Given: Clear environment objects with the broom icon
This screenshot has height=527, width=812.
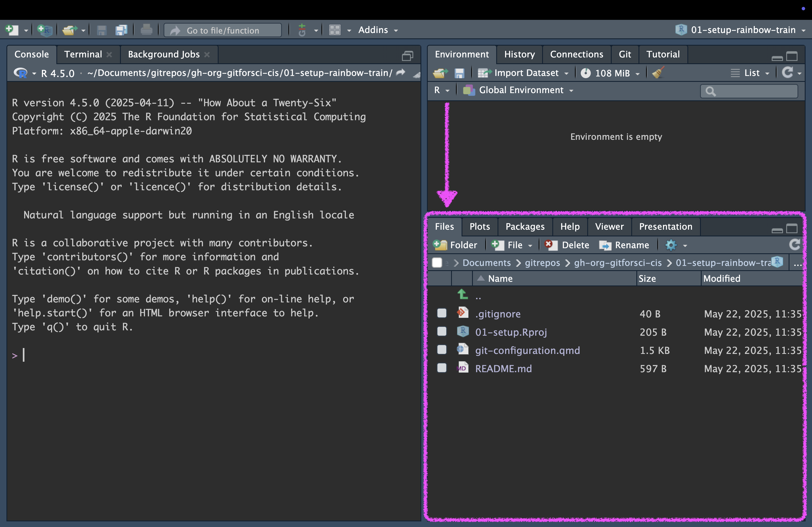Looking at the screenshot, I should [x=658, y=73].
